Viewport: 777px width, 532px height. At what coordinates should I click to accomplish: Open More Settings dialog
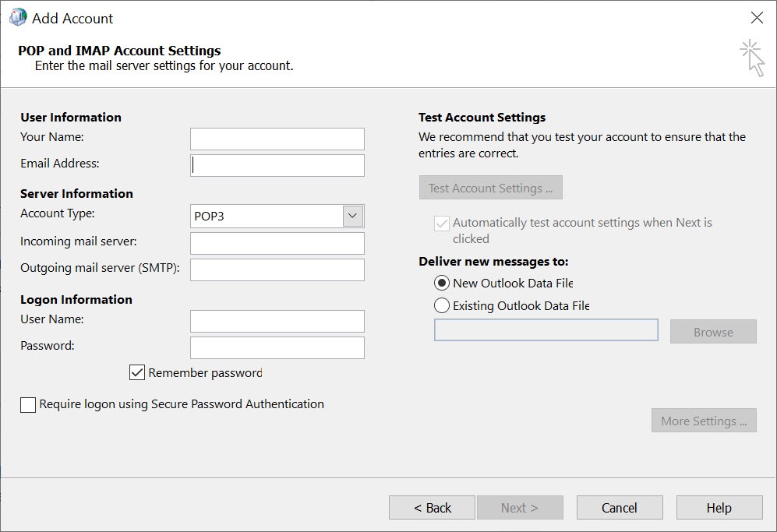pyautogui.click(x=703, y=421)
